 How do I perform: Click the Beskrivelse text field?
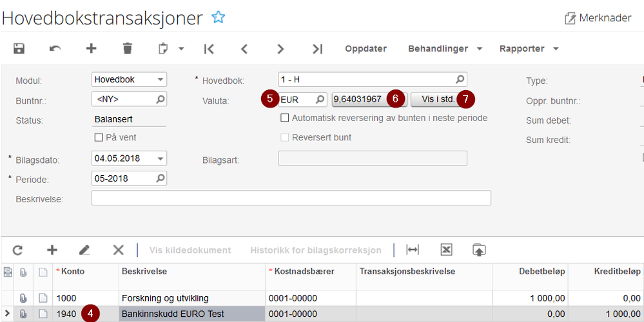tap(291, 198)
